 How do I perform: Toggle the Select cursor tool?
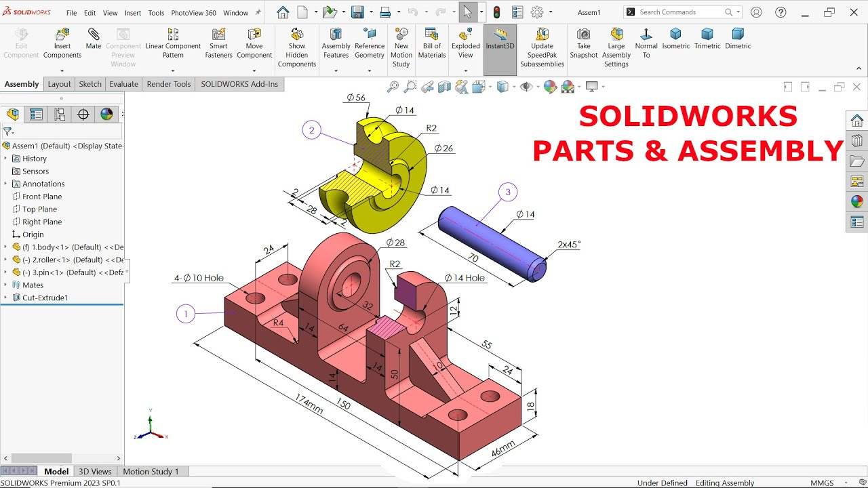[467, 12]
